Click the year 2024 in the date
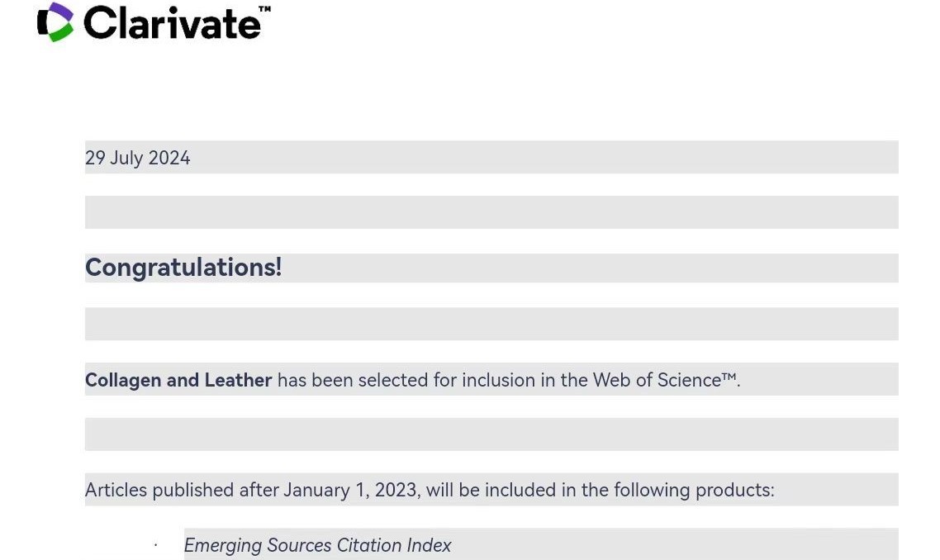The image size is (940, 560). (169, 158)
